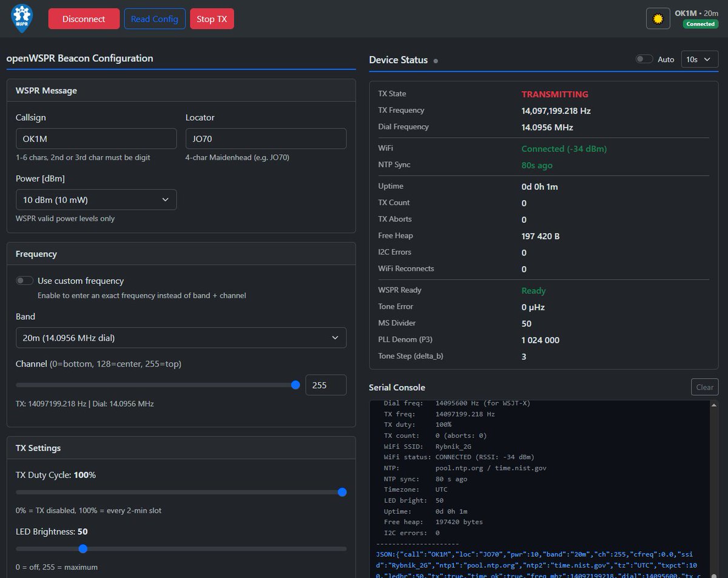Click TX Frequency value 14,097,199.218 Hz
The width and height of the screenshot is (728, 578).
coord(556,110)
